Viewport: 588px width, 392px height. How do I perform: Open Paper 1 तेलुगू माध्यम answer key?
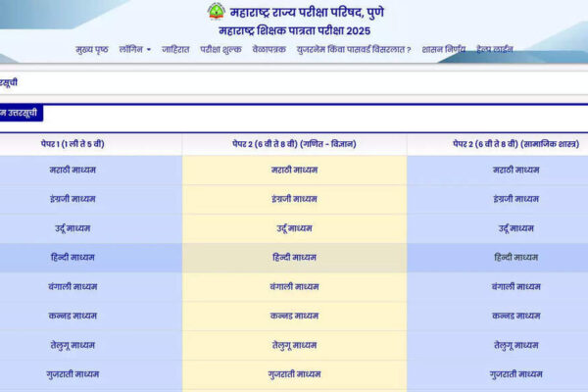(73, 345)
